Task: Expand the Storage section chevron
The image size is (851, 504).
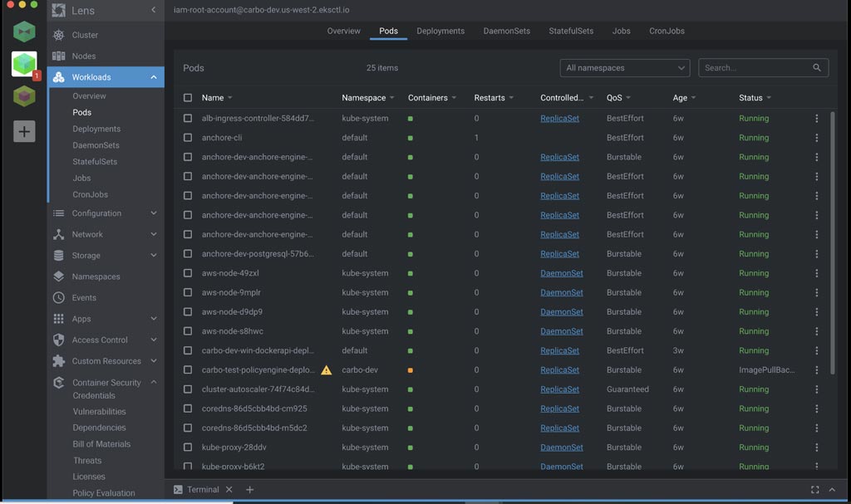Action: pyautogui.click(x=154, y=256)
